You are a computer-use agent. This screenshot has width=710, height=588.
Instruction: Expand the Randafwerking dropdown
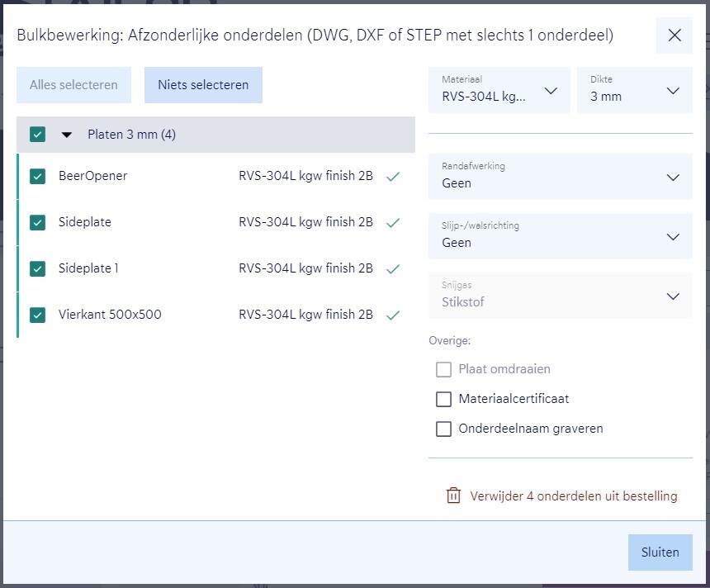pyautogui.click(x=560, y=177)
